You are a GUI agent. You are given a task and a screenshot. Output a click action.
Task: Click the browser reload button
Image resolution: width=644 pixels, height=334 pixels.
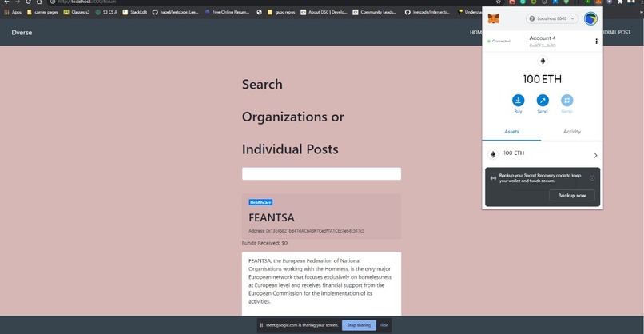tap(28, 2)
